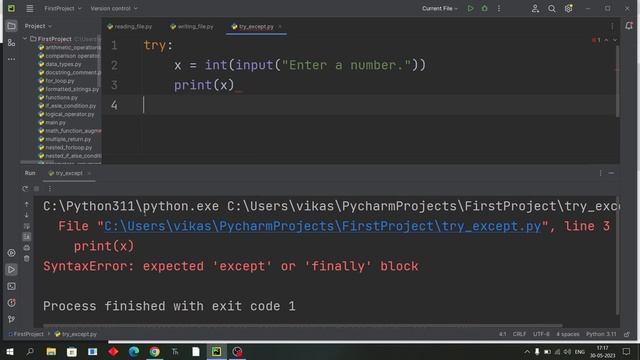This screenshot has height=360, width=640.
Task: Open Google Chrome from the taskbar
Action: pyautogui.click(x=154, y=351)
